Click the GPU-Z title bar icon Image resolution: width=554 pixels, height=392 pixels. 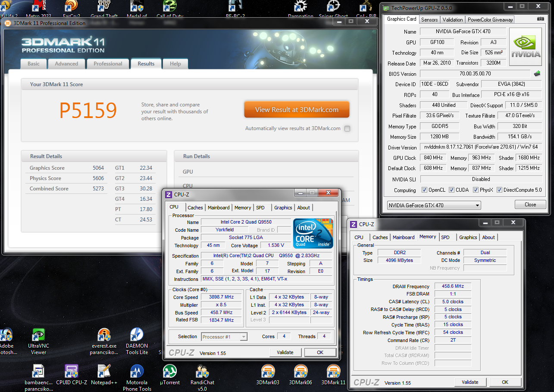385,8
